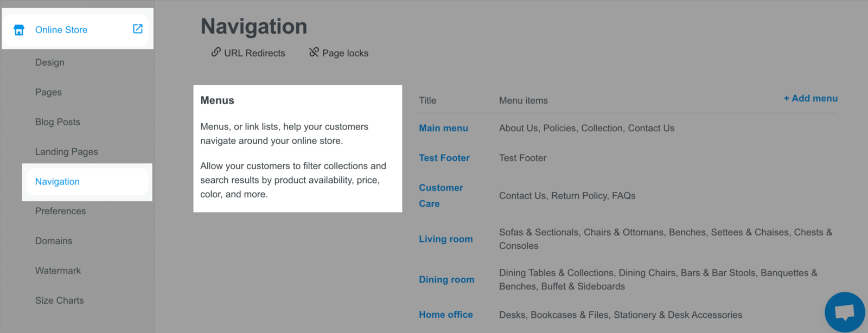Open URL Redirects link

(254, 53)
